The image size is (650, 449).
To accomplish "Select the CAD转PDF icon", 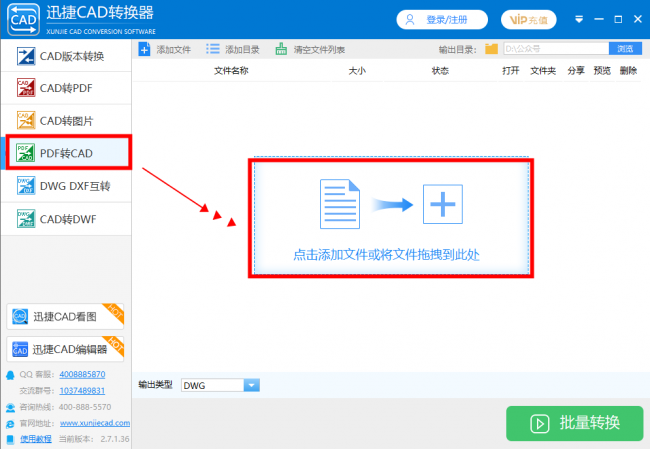I will coord(26,87).
